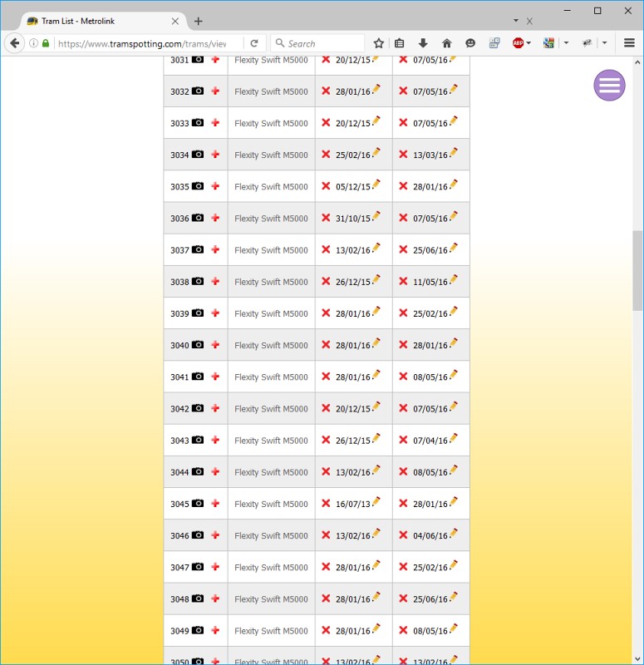Image resolution: width=644 pixels, height=665 pixels.
Task: Click the date 07/04/16 for tram 3043
Action: point(430,441)
